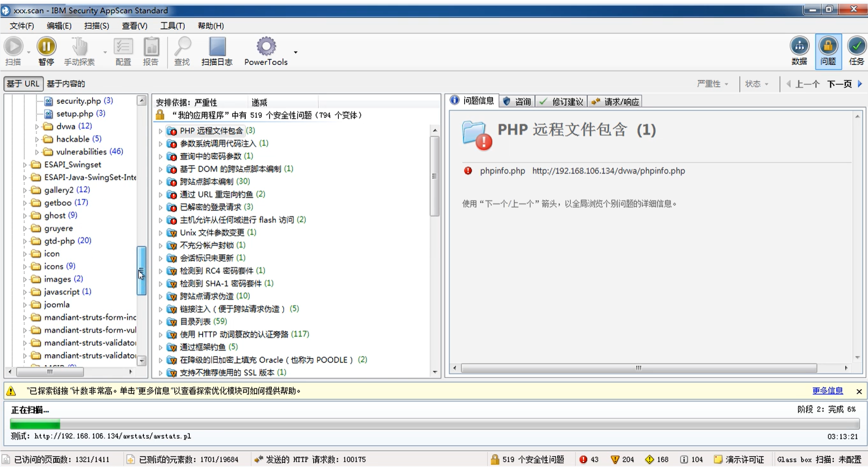Open the Status (状态) filter dropdown
Image resolution: width=868 pixels, height=467 pixels.
756,84
